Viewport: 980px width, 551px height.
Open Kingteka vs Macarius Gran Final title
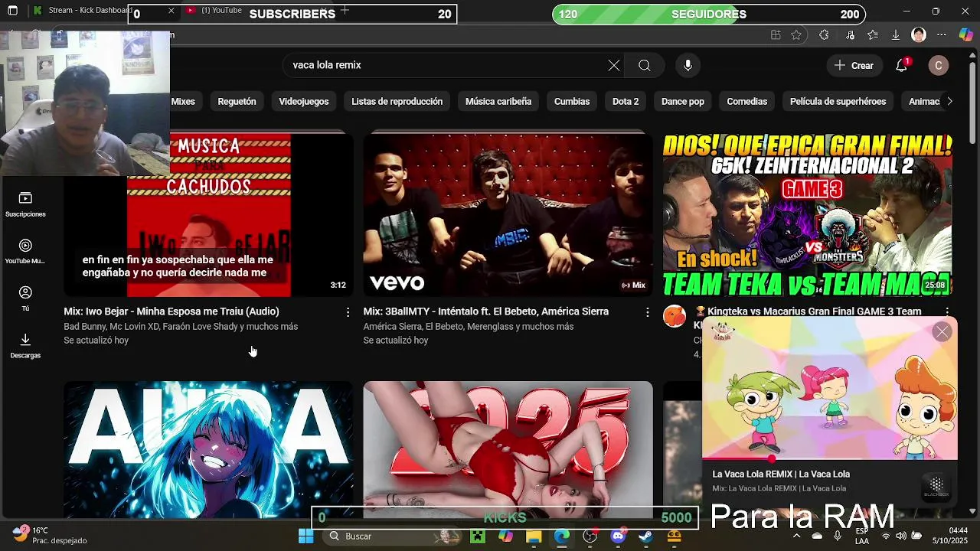pyautogui.click(x=814, y=311)
